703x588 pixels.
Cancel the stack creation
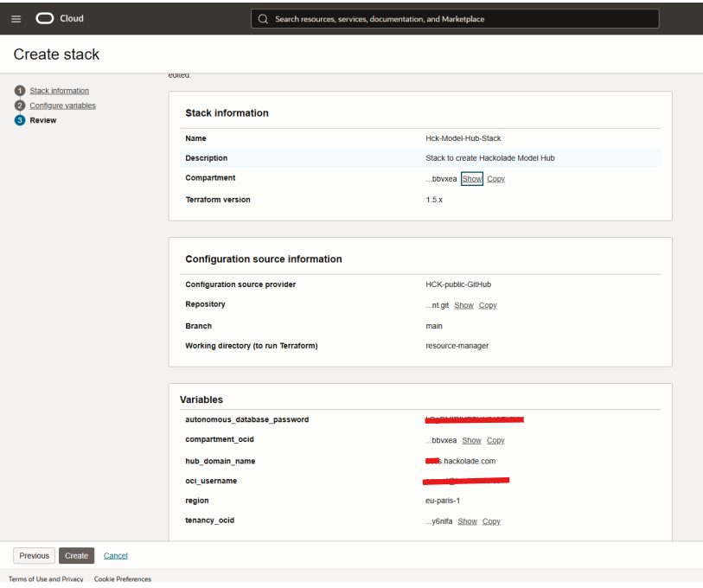[x=115, y=555]
